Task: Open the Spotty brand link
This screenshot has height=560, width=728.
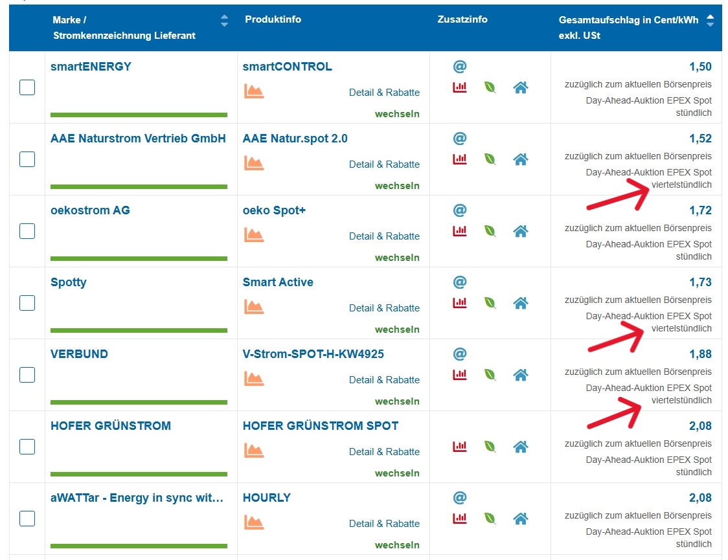Action: click(x=68, y=282)
